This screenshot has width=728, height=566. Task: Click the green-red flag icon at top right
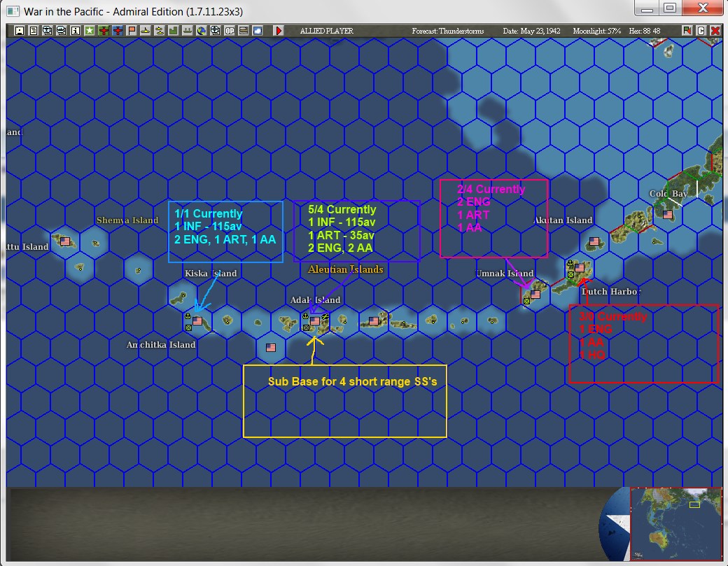687,31
